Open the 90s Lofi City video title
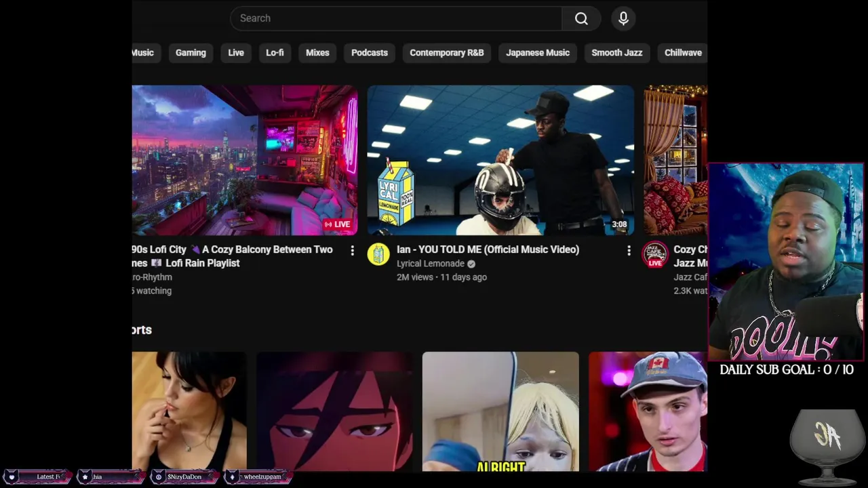 pos(232,256)
